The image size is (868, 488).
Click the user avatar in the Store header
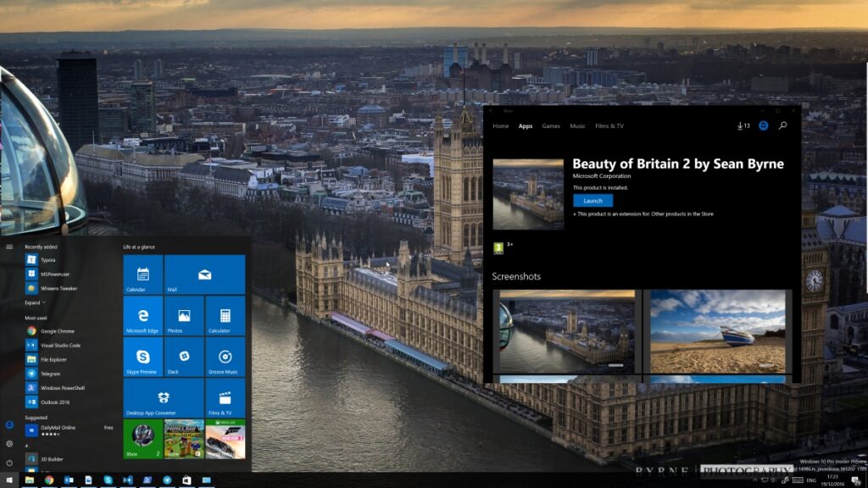click(764, 125)
